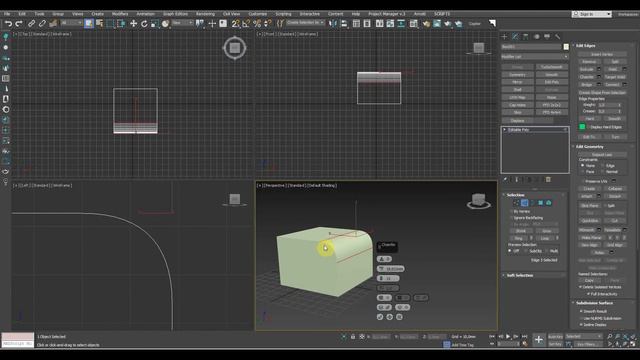
Task: Select Element sub-object level icon
Action: tap(549, 203)
